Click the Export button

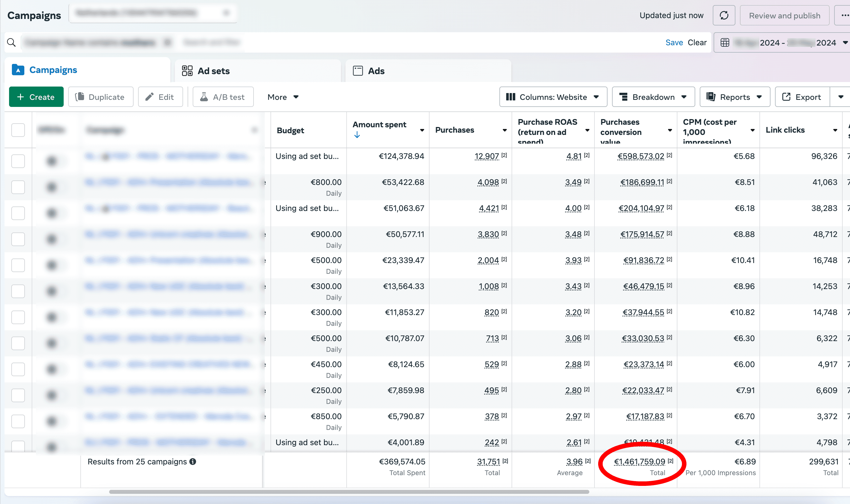click(x=802, y=97)
